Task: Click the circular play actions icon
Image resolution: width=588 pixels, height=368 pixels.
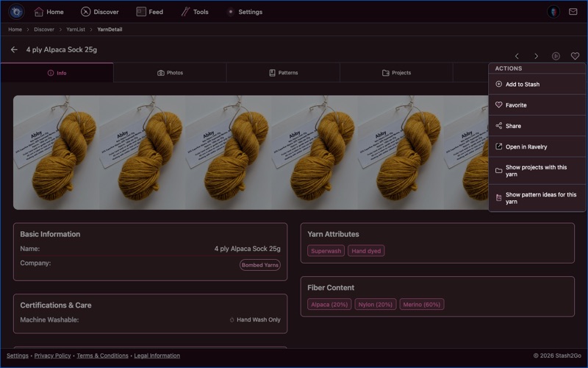Action: pos(556,56)
